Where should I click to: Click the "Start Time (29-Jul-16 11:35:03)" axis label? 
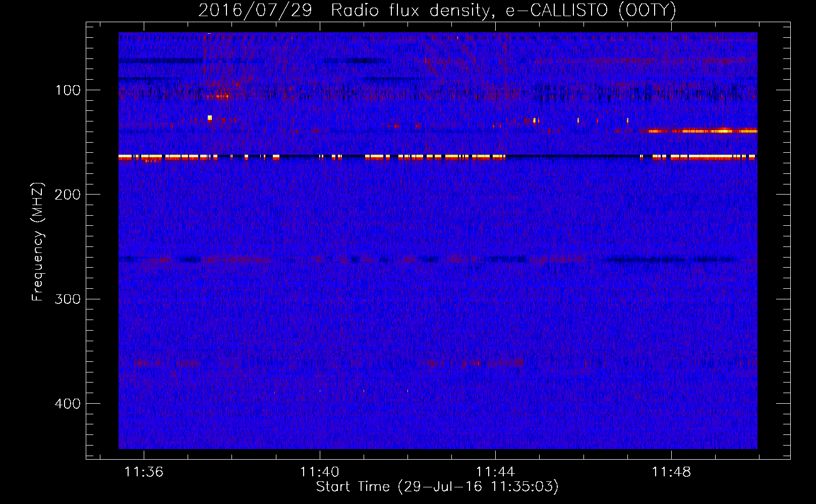coord(437,487)
